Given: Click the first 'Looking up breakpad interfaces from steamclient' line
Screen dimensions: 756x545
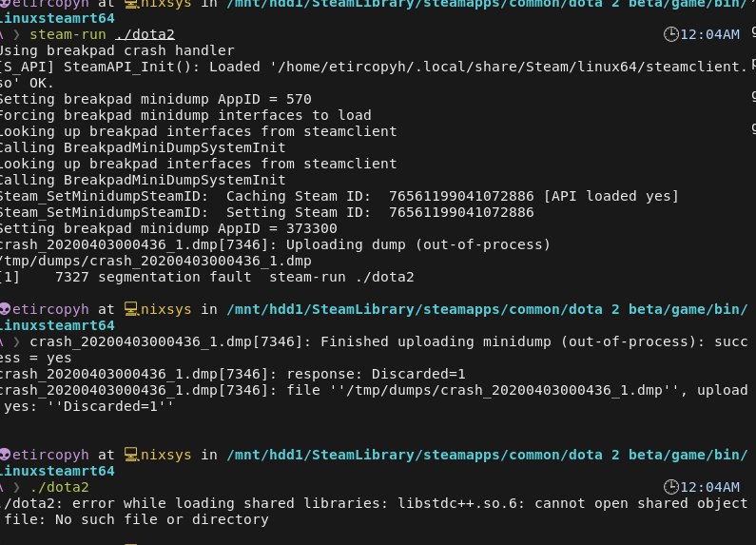Looking at the screenshot, I should (x=198, y=131).
